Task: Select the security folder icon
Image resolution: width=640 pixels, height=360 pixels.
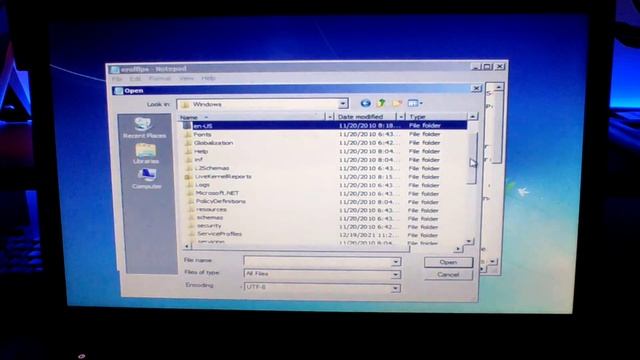Action: pos(192,226)
